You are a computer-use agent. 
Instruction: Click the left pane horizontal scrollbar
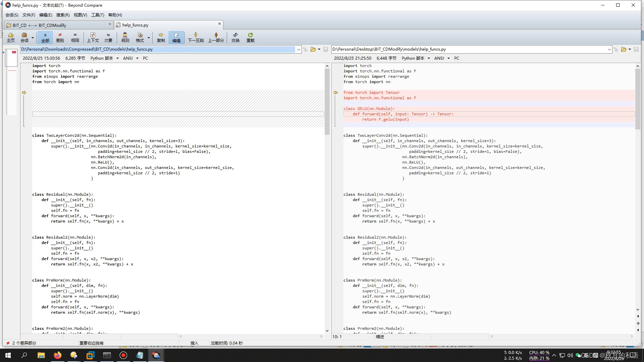pos(251,336)
